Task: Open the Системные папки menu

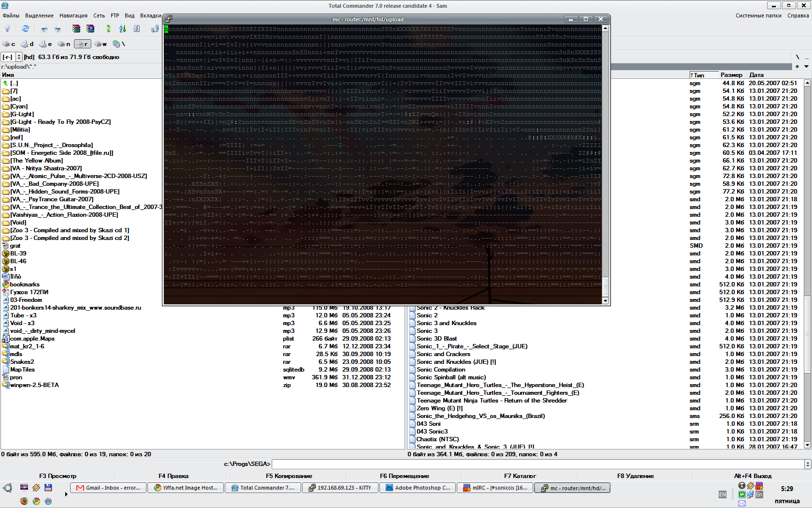Action: coord(758,15)
